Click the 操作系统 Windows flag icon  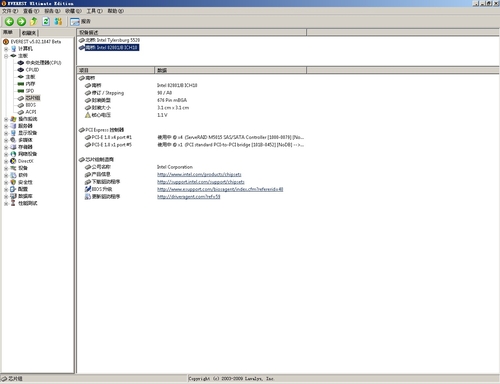coord(13,119)
